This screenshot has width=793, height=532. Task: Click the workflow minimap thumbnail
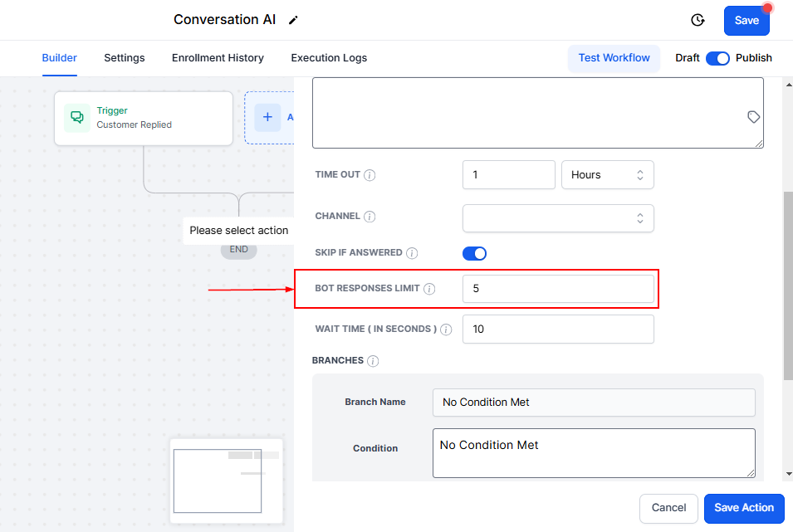pyautogui.click(x=227, y=481)
